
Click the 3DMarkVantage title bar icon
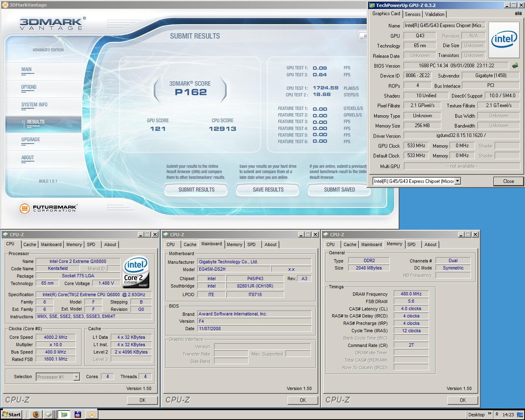click(5, 5)
